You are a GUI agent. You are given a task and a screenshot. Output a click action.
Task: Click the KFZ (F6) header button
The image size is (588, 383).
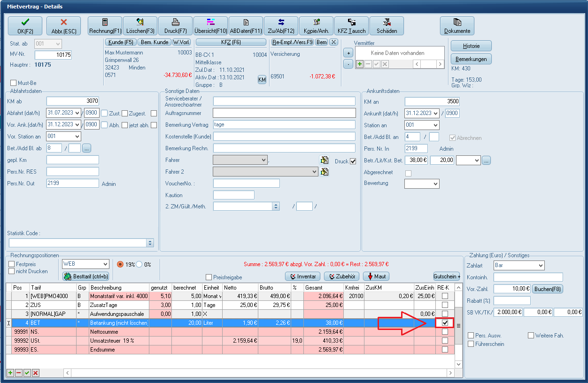[x=231, y=42]
